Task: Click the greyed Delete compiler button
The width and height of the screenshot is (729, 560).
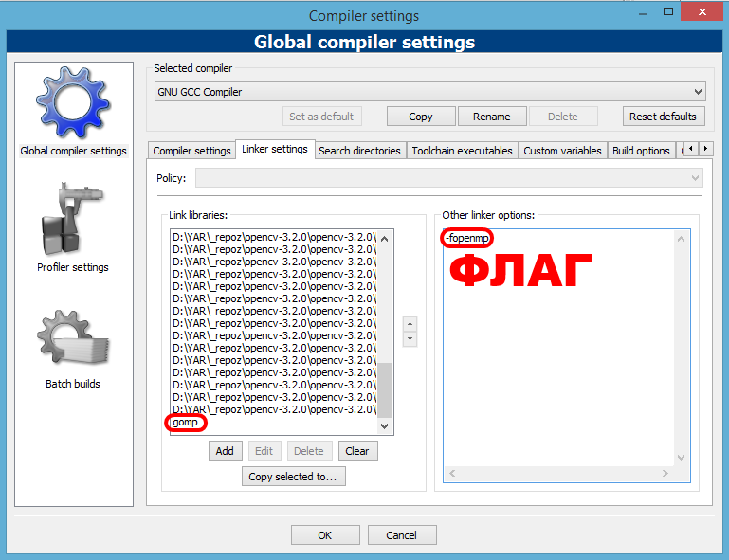Action: (563, 117)
